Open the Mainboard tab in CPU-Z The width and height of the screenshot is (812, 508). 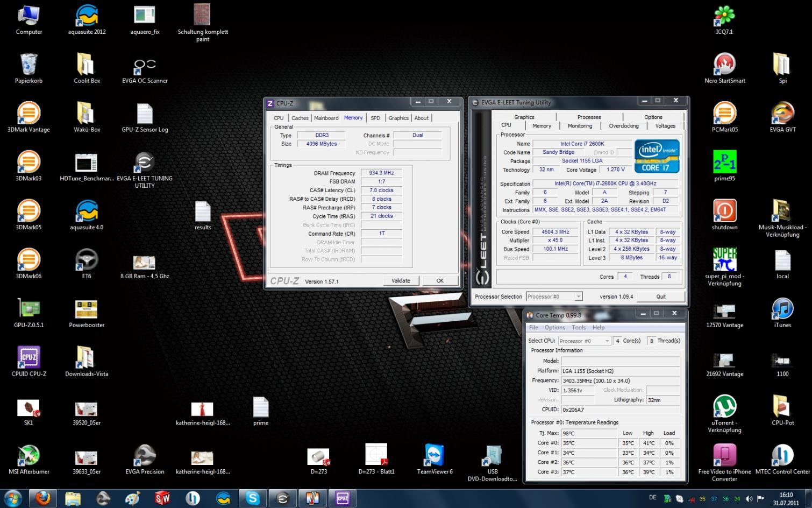326,118
